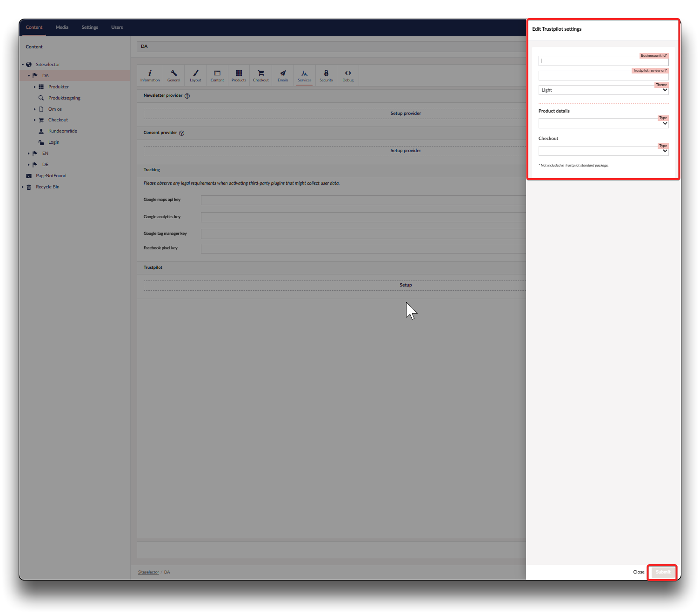The height and width of the screenshot is (614, 700).
Task: Open the Checkout Type dropdown
Action: coord(603,151)
